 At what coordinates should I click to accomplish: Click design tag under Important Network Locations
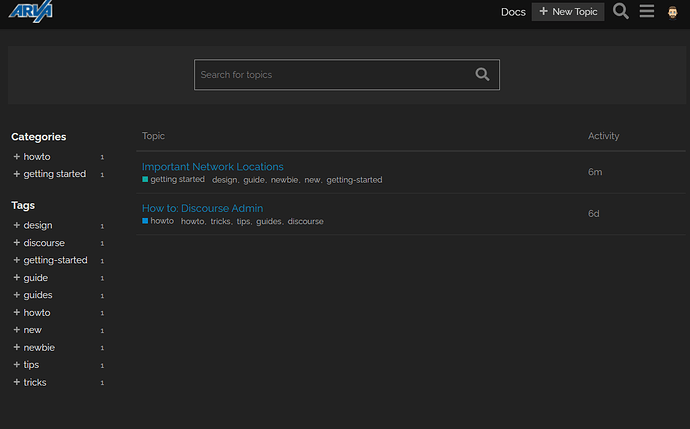point(224,180)
